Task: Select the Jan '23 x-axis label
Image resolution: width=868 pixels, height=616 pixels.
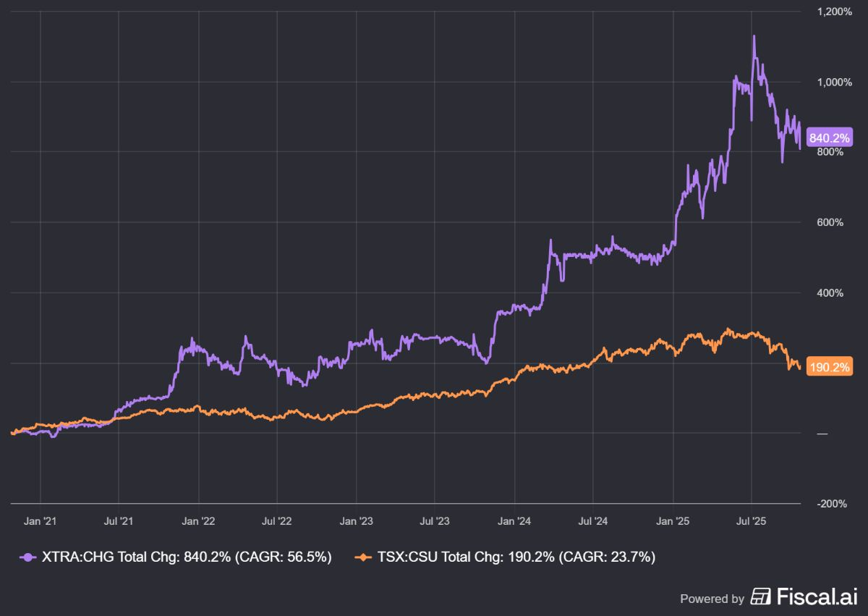Action: pos(356,520)
